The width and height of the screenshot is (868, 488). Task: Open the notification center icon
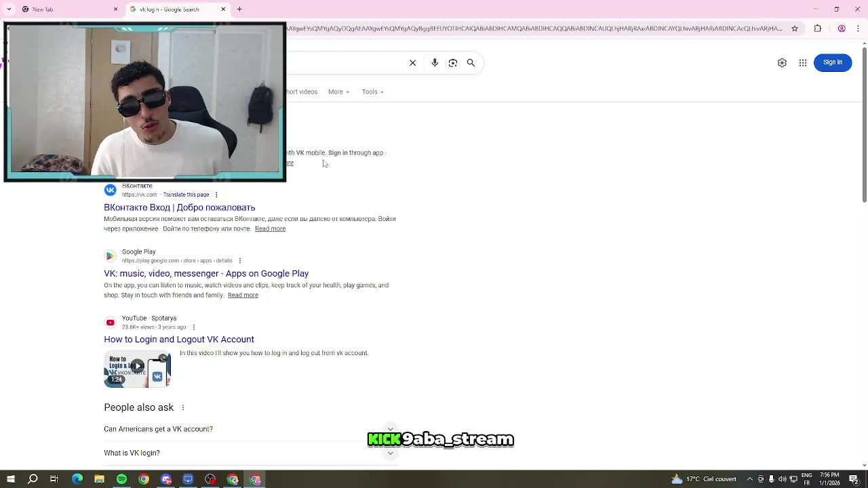854,479
